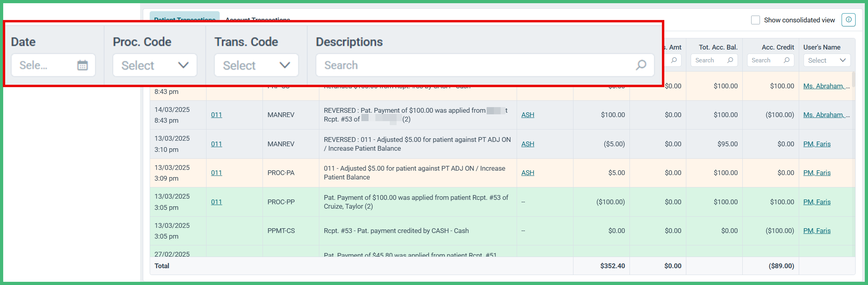Click the Ms. Abraham user name link
The image size is (868, 285).
click(826, 115)
